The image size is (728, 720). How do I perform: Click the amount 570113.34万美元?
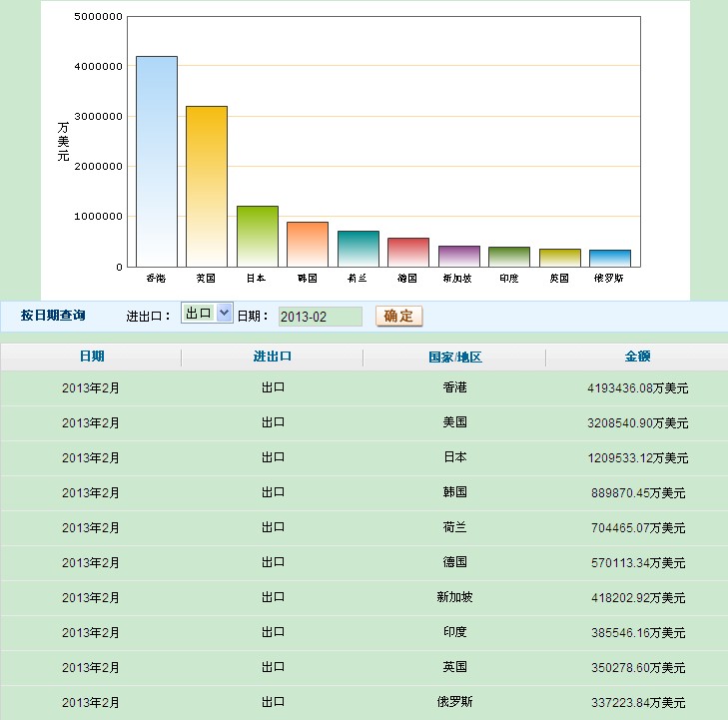(638, 563)
